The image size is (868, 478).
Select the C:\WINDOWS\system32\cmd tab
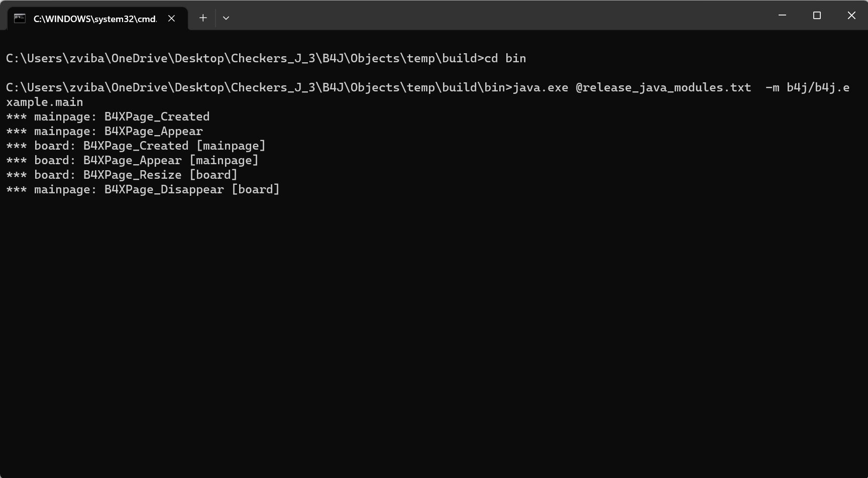[94, 19]
